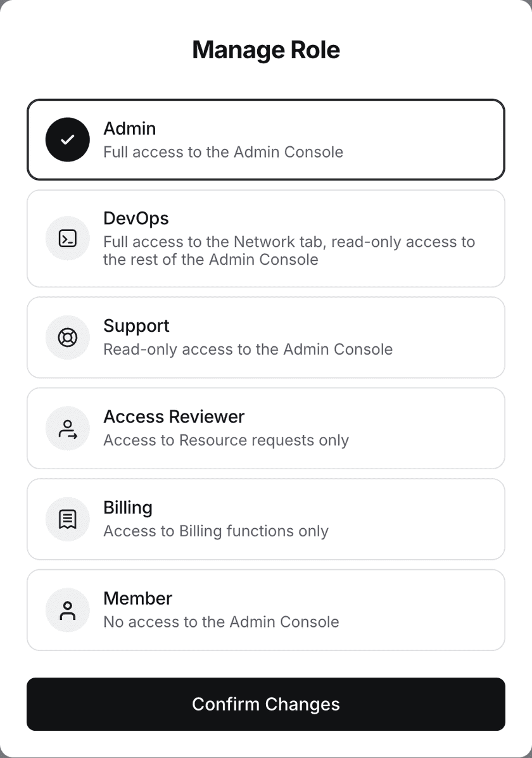532x758 pixels.
Task: Click "Read-only access to the Admin Console" text
Action: (248, 349)
